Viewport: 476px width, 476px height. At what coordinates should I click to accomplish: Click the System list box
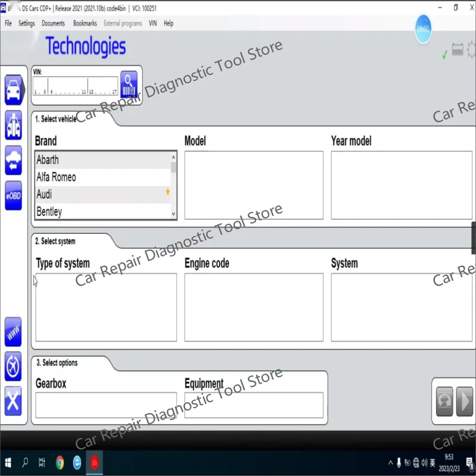402,307
